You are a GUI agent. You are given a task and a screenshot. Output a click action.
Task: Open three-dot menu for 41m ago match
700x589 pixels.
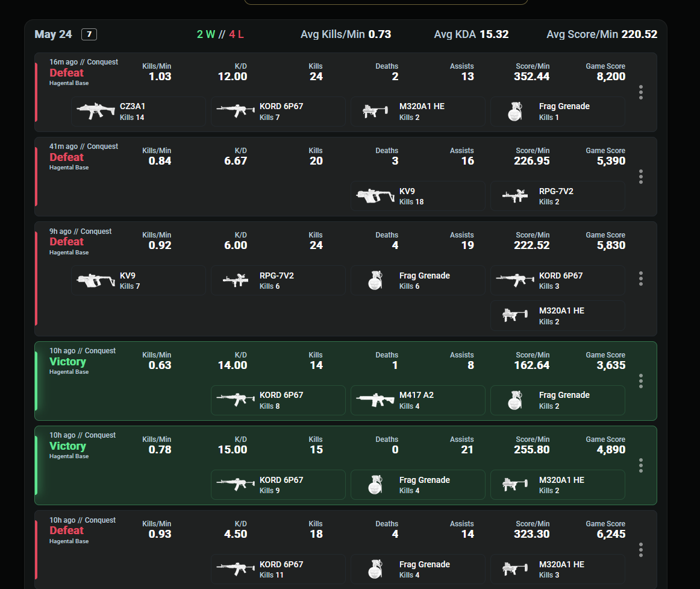pyautogui.click(x=640, y=177)
